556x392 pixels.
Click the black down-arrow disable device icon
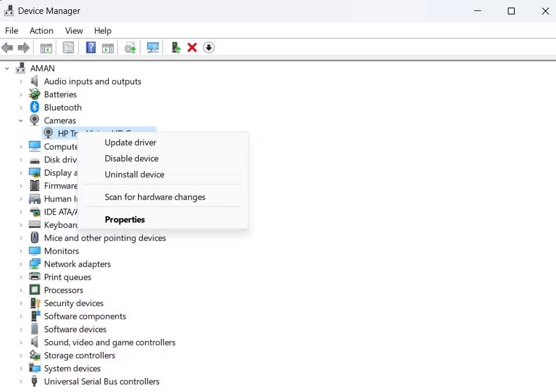click(x=209, y=48)
